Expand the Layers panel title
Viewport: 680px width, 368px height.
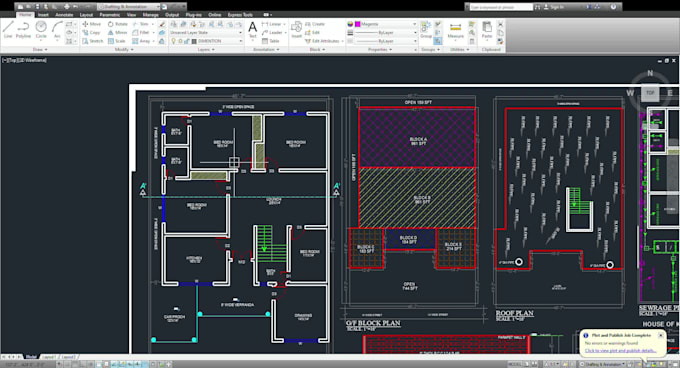206,50
